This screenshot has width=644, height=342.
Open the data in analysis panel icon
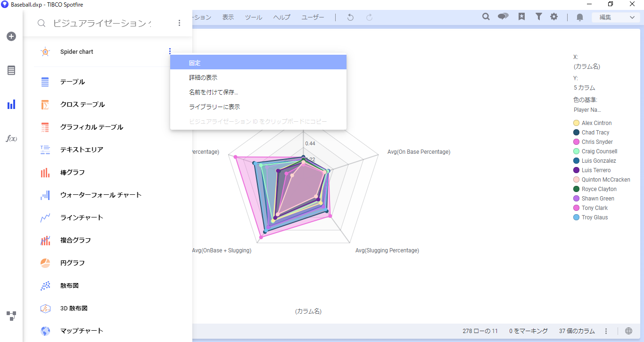click(11, 70)
